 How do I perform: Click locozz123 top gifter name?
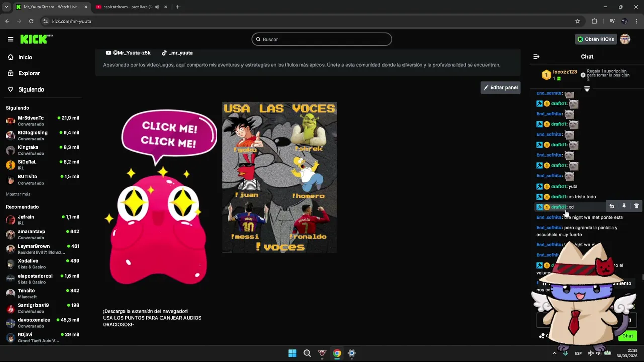pos(565,72)
